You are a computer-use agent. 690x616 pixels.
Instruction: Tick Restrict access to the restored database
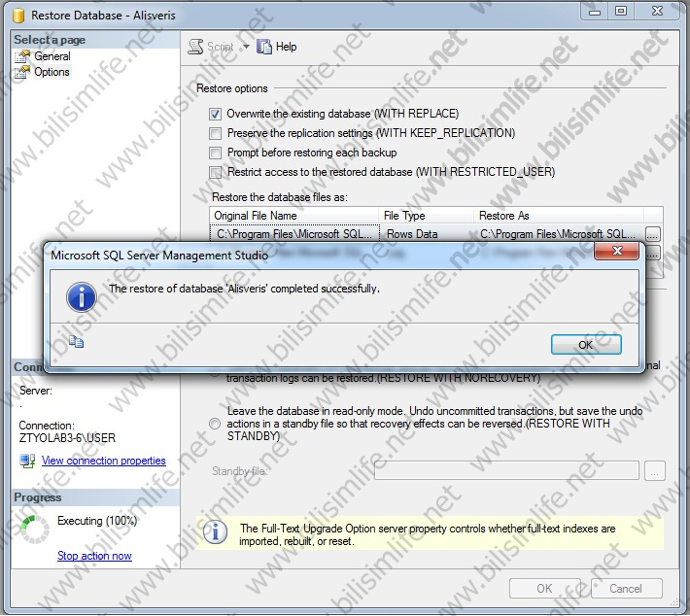coord(216,172)
